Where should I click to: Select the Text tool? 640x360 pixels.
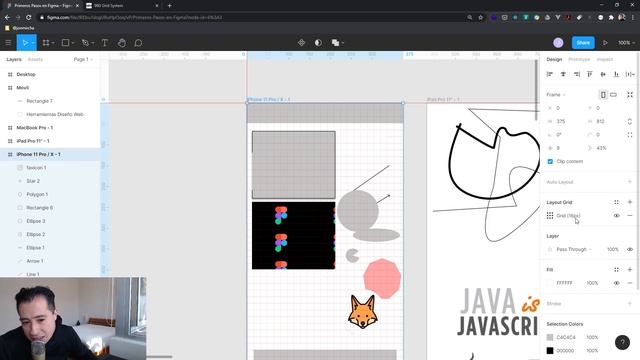click(x=104, y=42)
